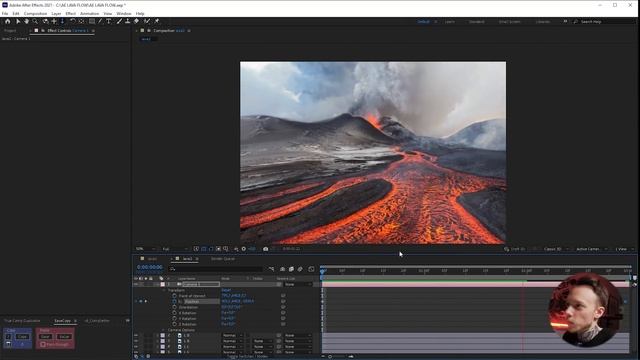Switch to the Standard workspace
This screenshot has height=360, width=640.
476,22
